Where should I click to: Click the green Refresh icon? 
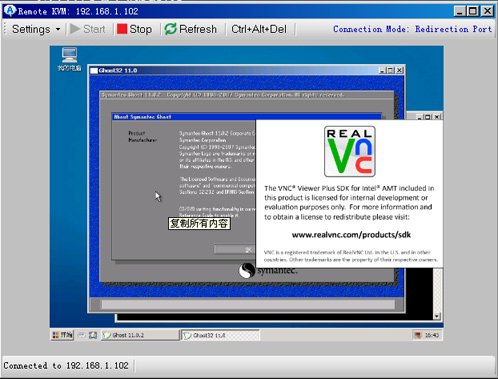(170, 29)
